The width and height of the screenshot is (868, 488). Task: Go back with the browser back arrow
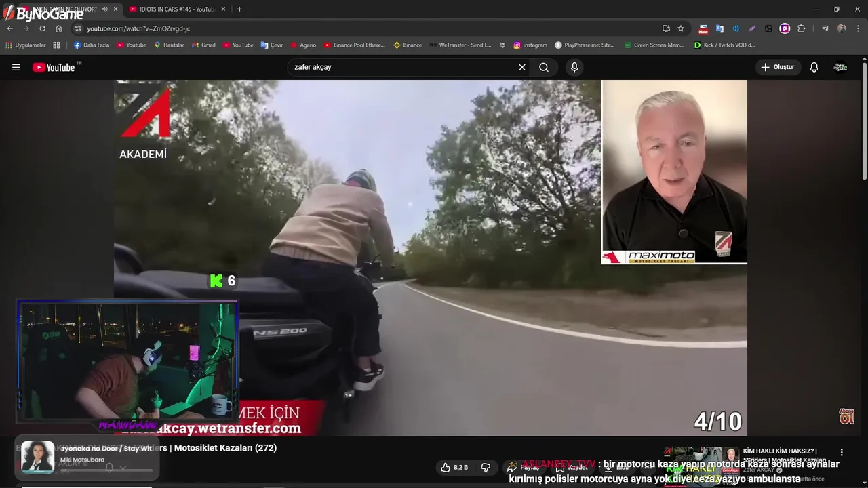click(x=9, y=28)
